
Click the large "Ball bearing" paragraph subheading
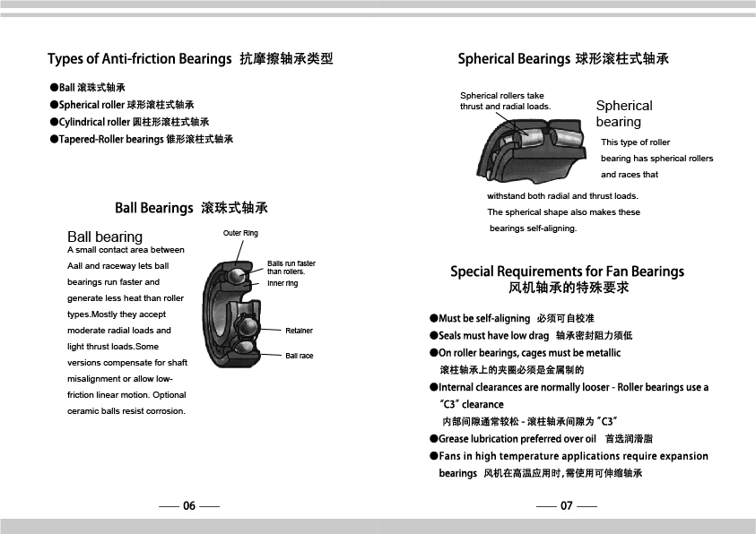pos(105,237)
